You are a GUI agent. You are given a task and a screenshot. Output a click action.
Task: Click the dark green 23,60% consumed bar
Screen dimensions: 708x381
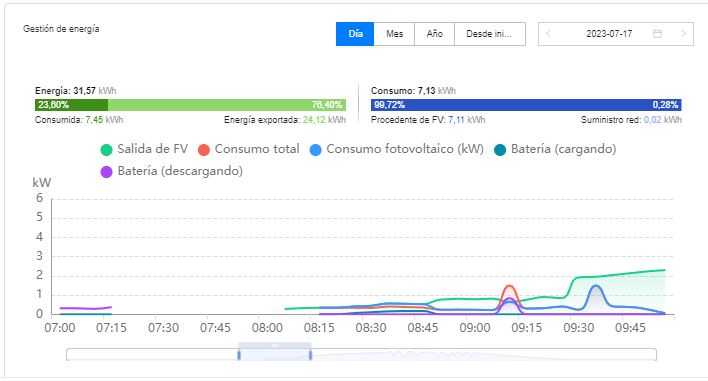coord(71,105)
